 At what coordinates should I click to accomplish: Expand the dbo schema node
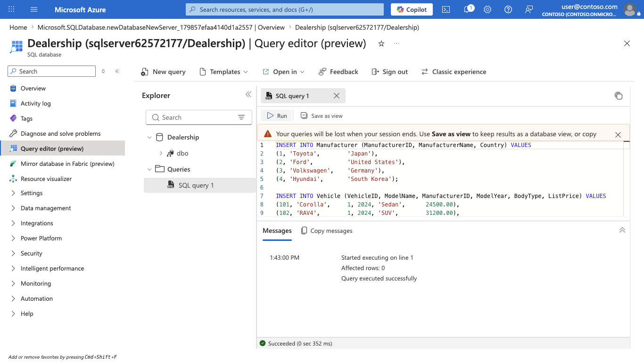(161, 153)
